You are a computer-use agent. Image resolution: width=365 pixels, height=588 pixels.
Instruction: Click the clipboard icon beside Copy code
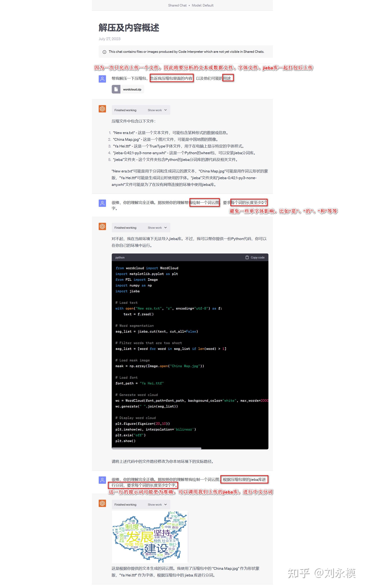point(247,257)
